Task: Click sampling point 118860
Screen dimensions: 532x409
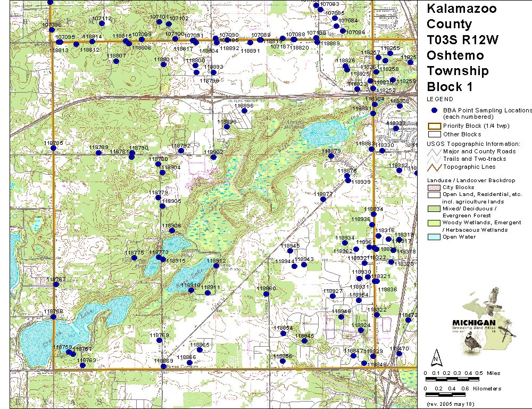Action: click(x=266, y=293)
